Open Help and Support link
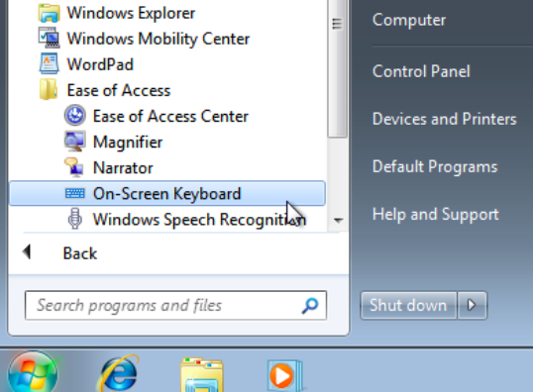This screenshot has height=392, width=533. (x=436, y=215)
